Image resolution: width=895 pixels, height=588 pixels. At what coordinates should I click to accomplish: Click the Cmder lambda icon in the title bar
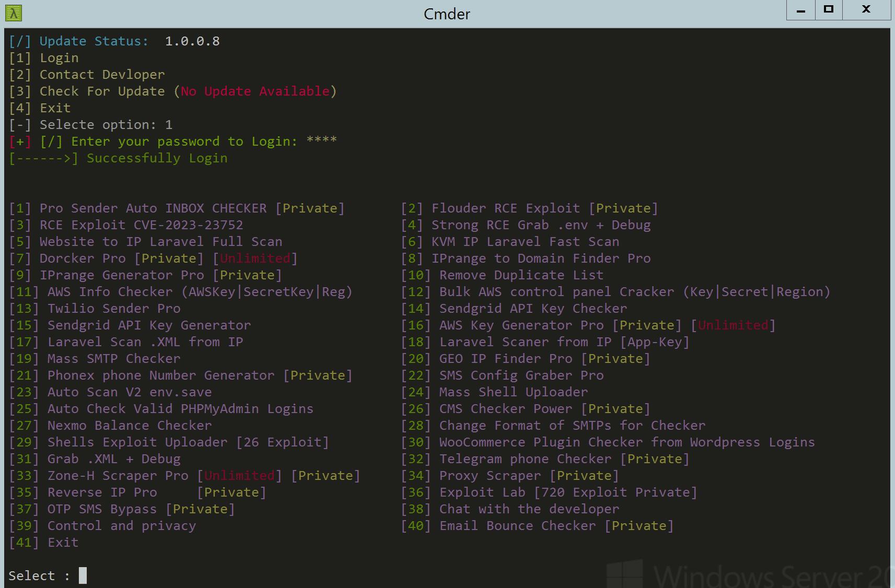[x=13, y=13]
